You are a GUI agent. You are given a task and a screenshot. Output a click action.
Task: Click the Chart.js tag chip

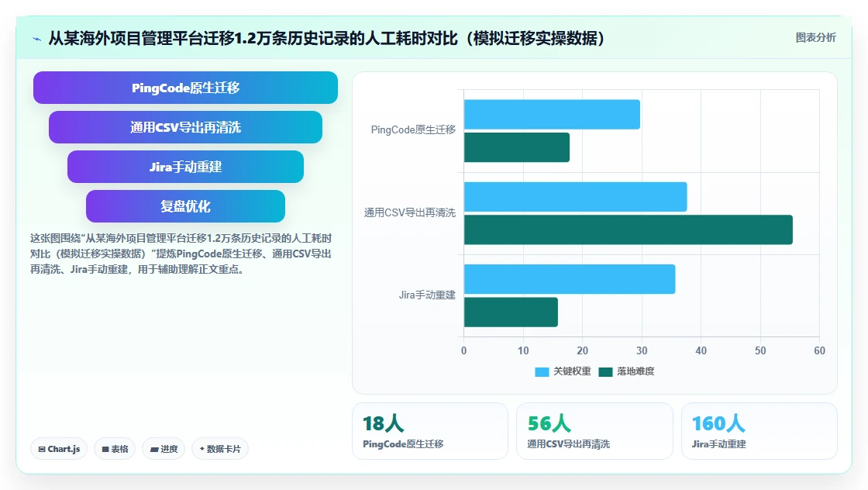(59, 449)
